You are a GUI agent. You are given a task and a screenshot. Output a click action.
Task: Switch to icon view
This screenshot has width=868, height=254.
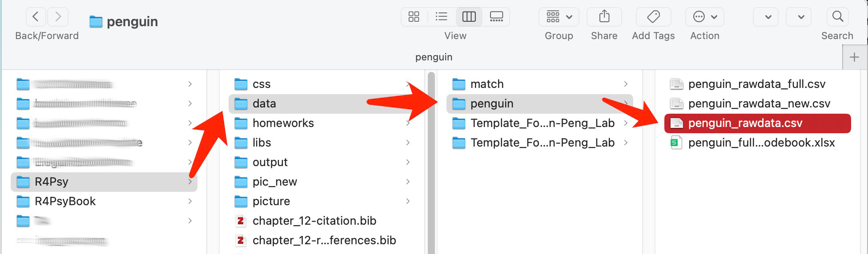pos(414,17)
